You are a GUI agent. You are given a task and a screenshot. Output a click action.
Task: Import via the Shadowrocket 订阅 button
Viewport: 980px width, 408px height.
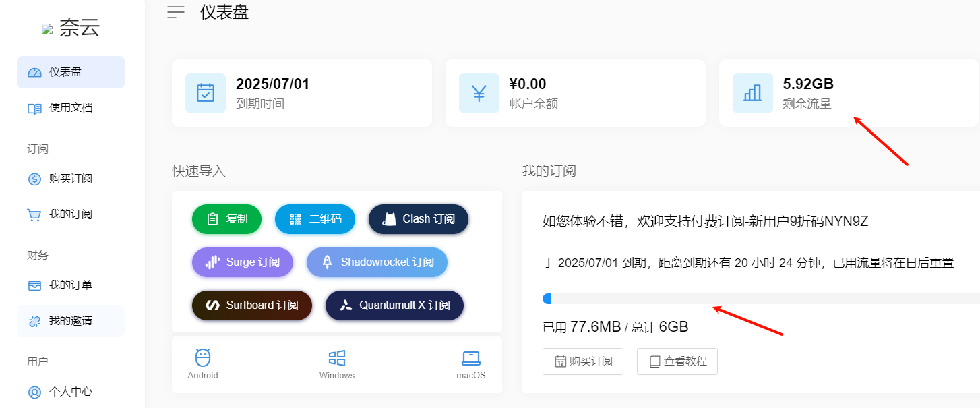(x=377, y=262)
